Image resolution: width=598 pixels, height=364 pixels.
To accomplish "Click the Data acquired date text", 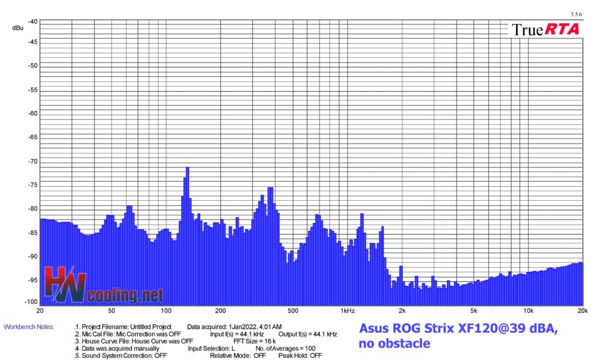I will click(x=235, y=327).
